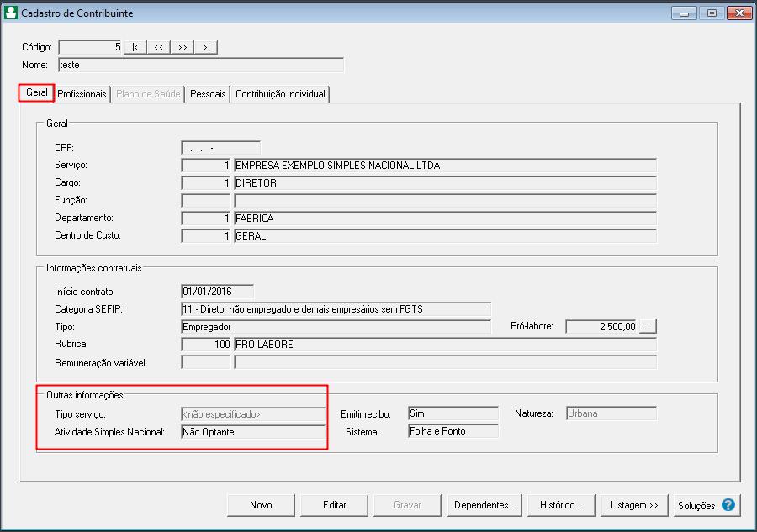Click the Centro de Custo code field
757x532 pixels.
pyautogui.click(x=206, y=236)
